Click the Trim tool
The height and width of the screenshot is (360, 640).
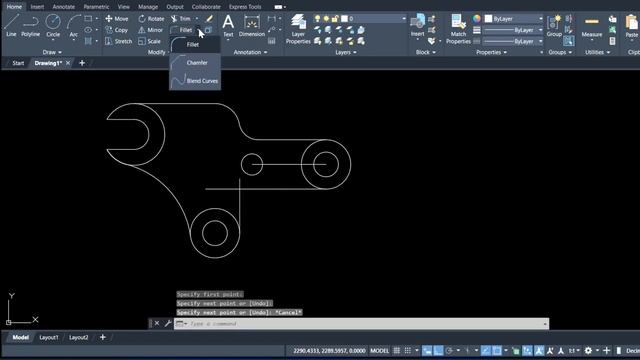coord(181,19)
